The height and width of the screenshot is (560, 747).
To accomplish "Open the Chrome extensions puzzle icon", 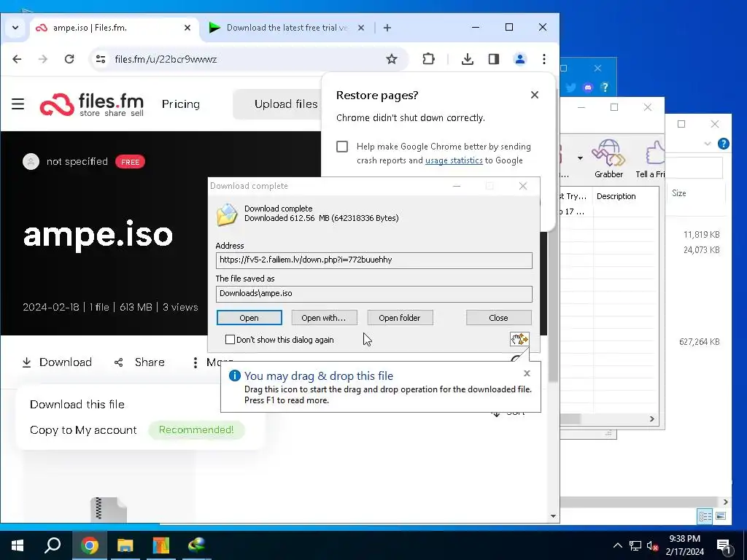I will 428,59.
